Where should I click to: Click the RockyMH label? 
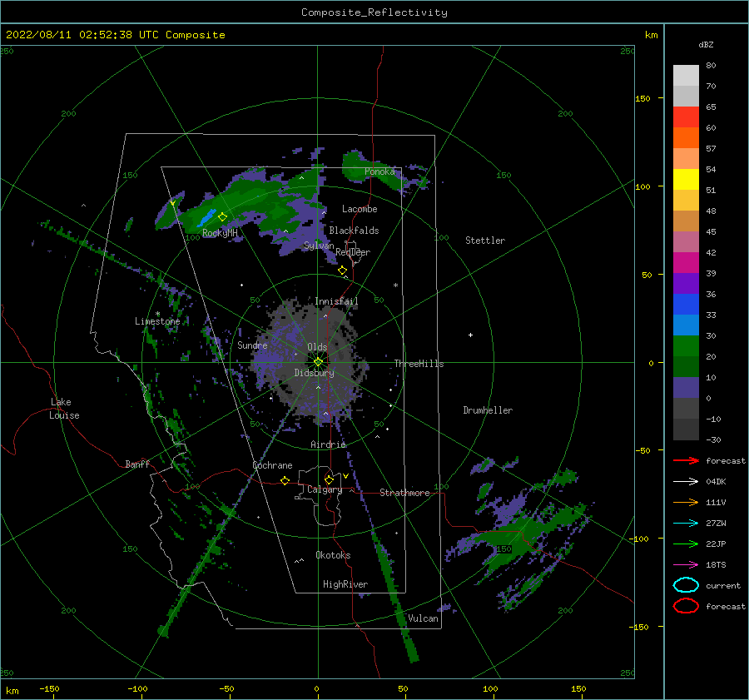[220, 233]
